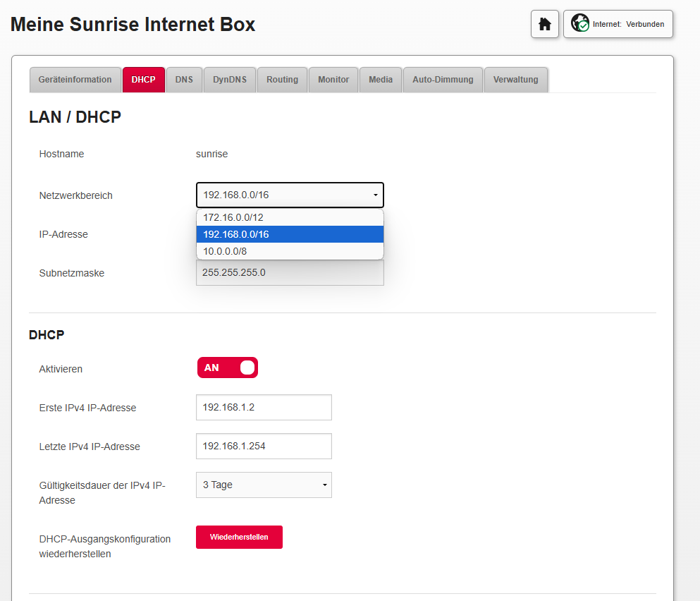Viewport: 700px width, 601px height.
Task: Go to the DynDNS tab
Action: coord(230,80)
